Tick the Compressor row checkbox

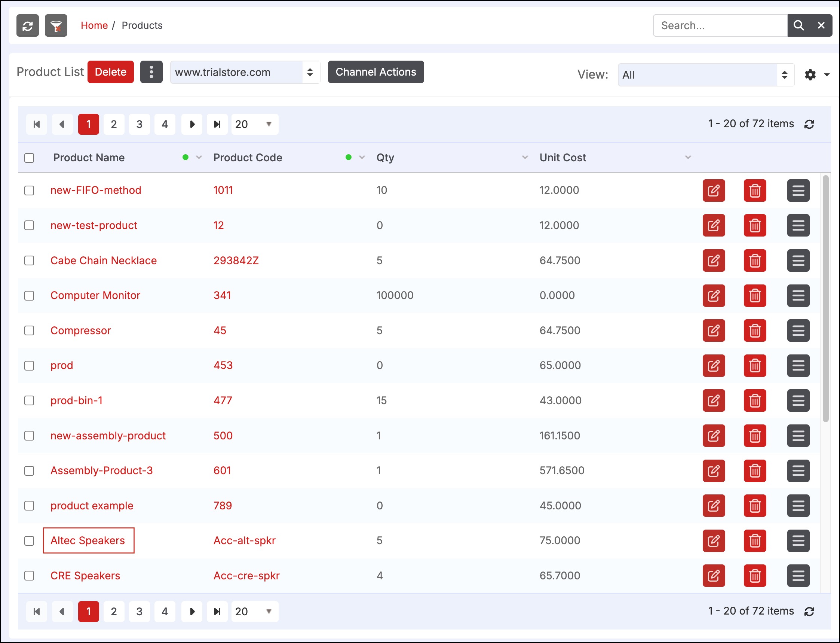click(30, 331)
